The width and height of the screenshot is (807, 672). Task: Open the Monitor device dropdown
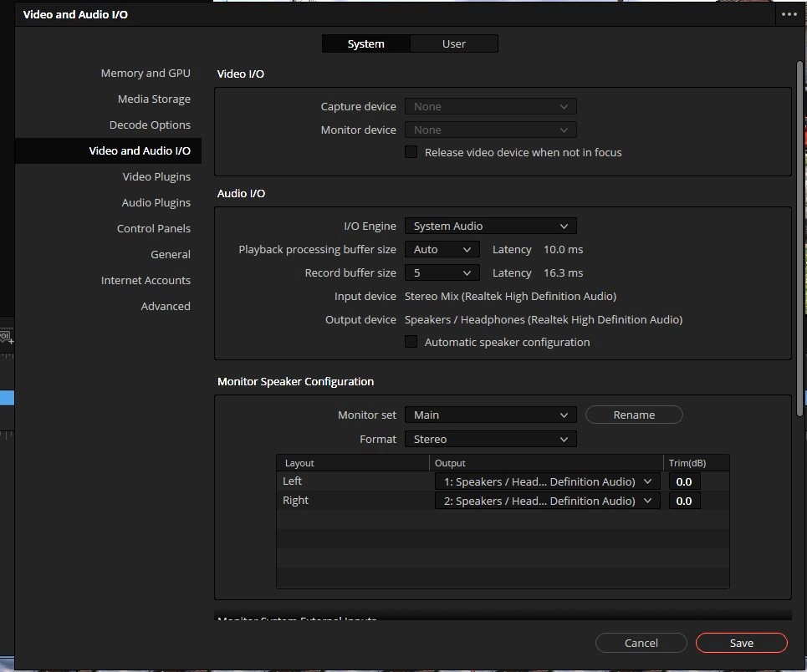click(x=491, y=130)
